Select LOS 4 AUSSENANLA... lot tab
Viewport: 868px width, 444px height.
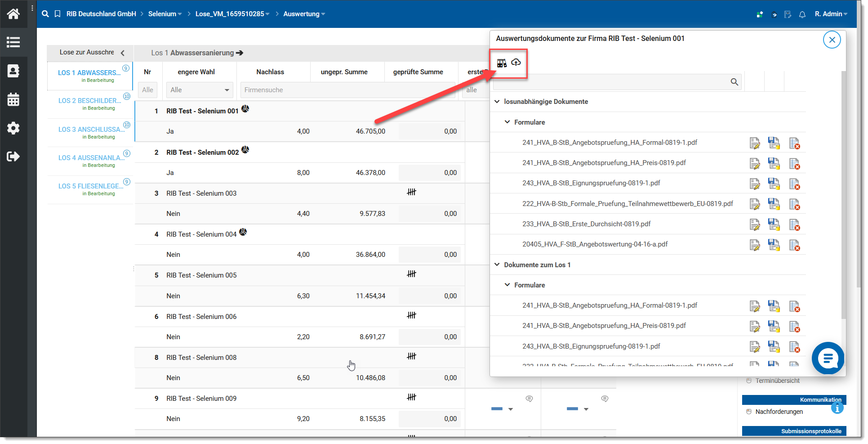(x=90, y=161)
